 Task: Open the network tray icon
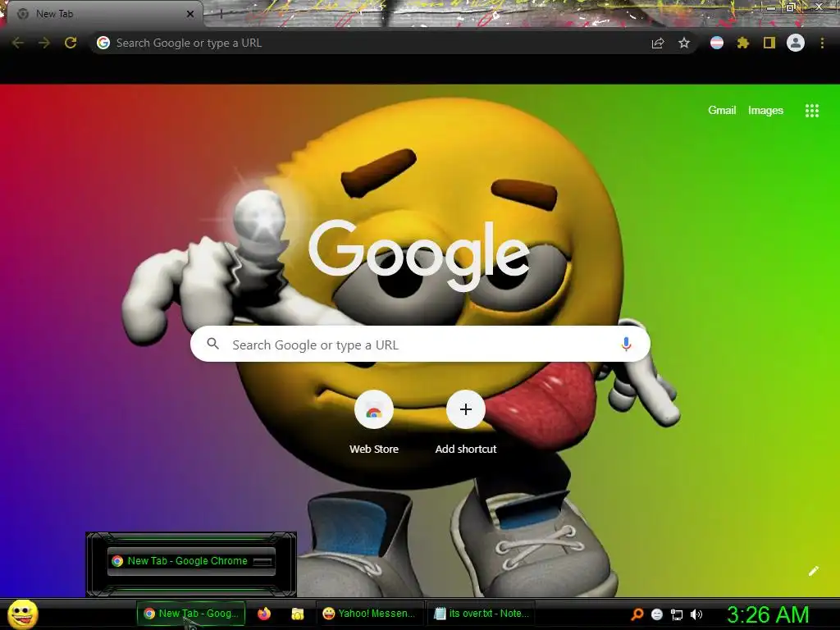pos(677,614)
